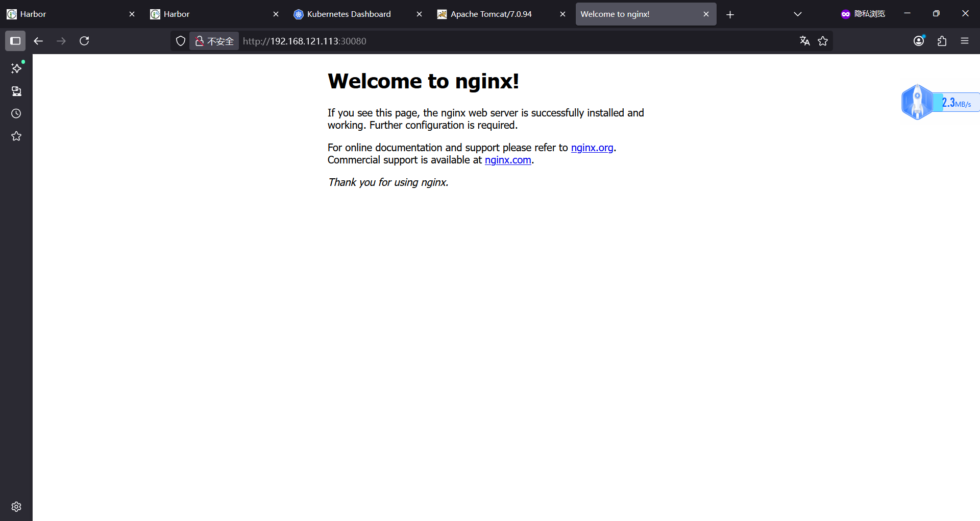Close the second Harbor tab
This screenshot has width=980, height=521.
click(276, 14)
